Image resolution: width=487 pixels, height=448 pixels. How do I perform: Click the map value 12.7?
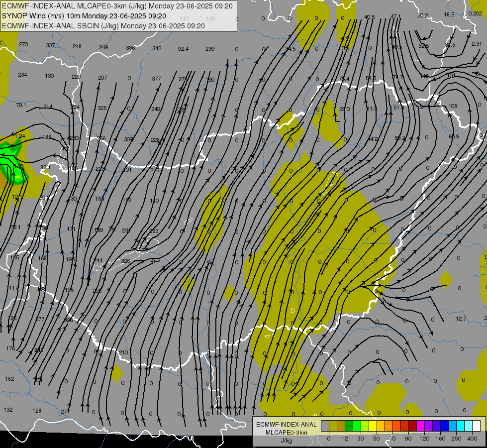coord(461,319)
